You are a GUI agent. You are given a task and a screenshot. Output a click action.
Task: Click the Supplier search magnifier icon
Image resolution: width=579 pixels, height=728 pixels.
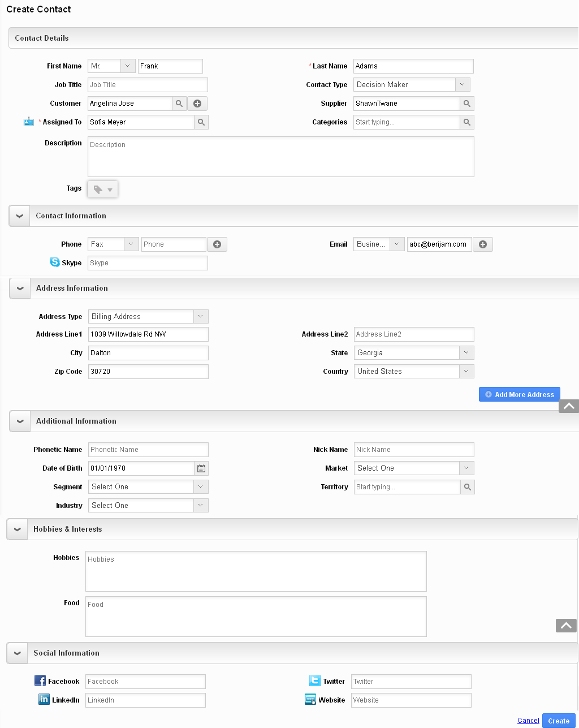coord(467,104)
